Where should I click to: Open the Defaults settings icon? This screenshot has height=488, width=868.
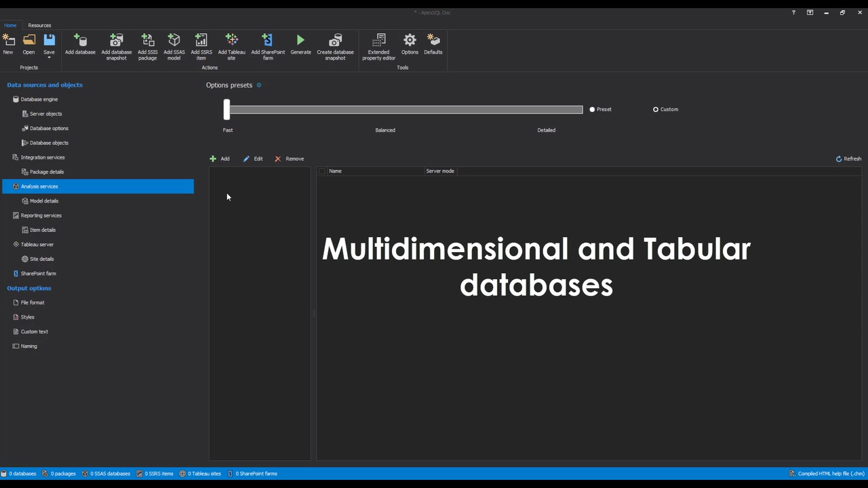(433, 41)
